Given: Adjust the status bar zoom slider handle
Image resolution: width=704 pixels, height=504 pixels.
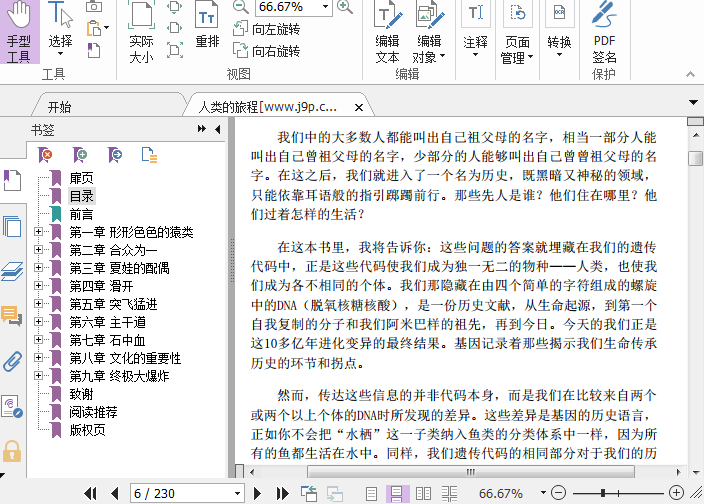Looking at the screenshot, I should click(x=603, y=493).
